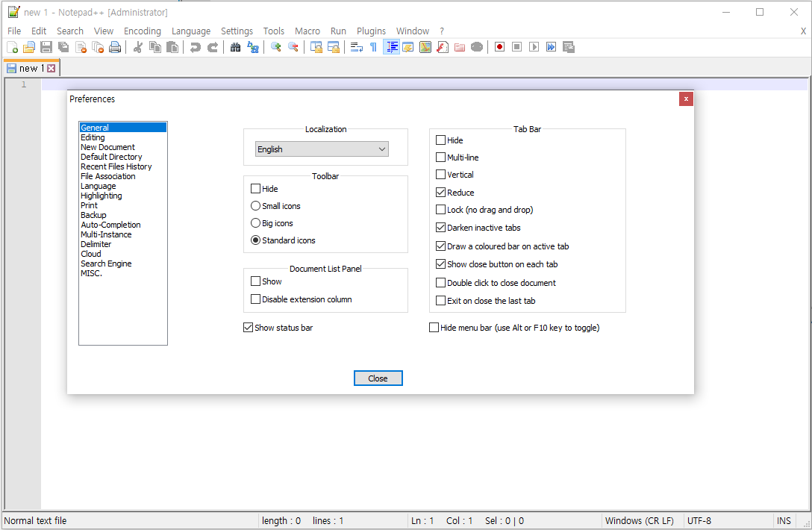Enable Vertical tab bar option
This screenshot has height=530, width=812.
coord(440,175)
